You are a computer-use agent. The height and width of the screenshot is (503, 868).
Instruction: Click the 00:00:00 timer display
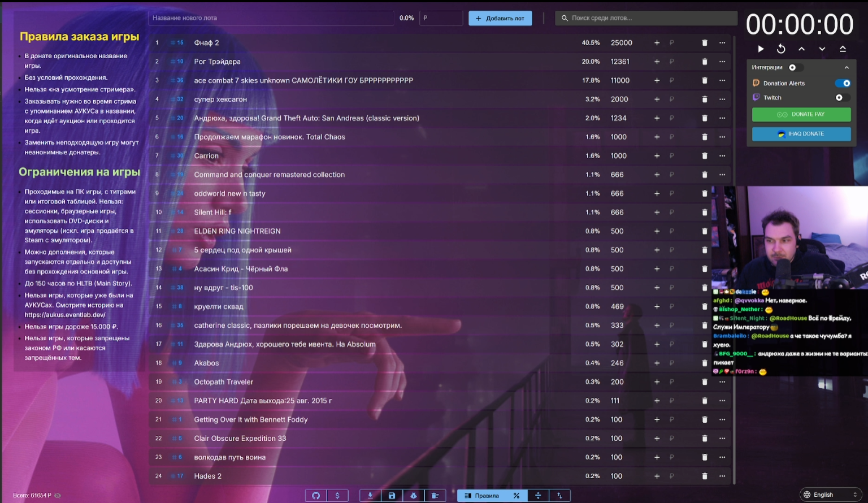800,24
